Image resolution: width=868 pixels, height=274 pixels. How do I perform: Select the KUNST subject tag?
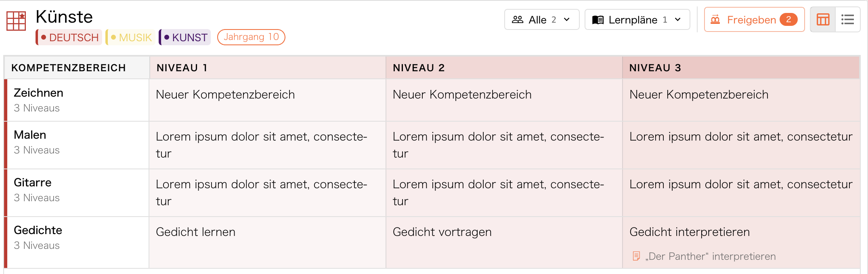point(185,37)
